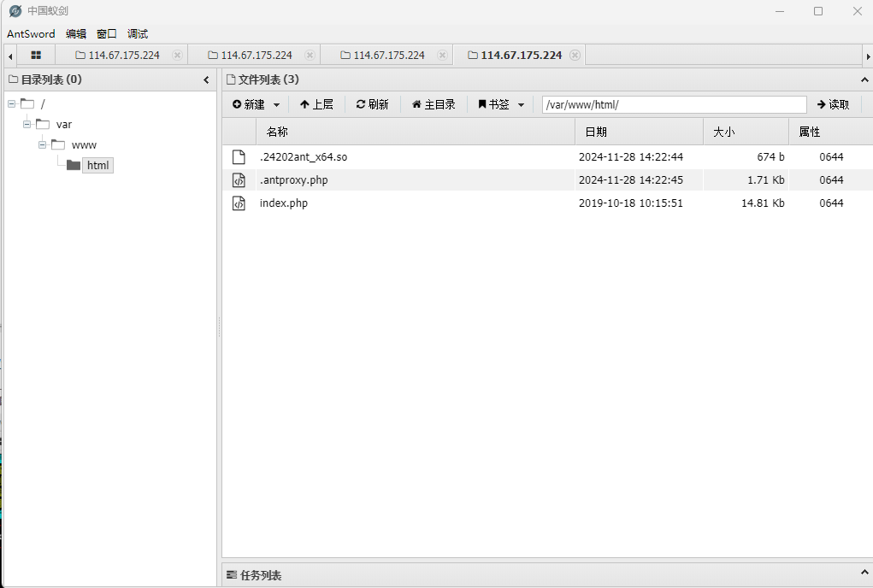Collapse the var folder tree node
Image resolution: width=873 pixels, height=588 pixels.
click(27, 124)
